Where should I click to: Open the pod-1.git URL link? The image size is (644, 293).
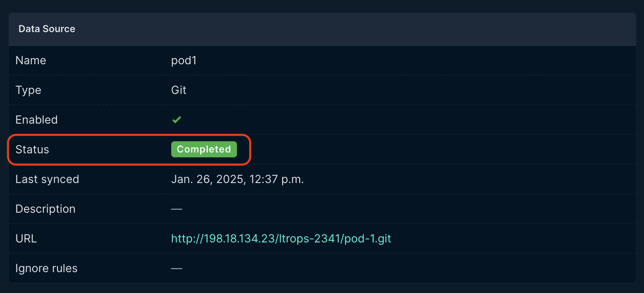(281, 238)
